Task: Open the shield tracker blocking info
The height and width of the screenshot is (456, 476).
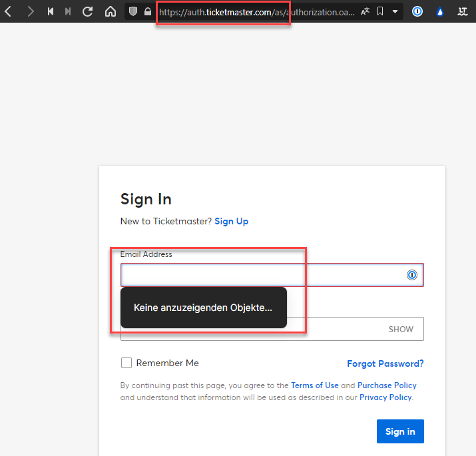Action: click(133, 11)
